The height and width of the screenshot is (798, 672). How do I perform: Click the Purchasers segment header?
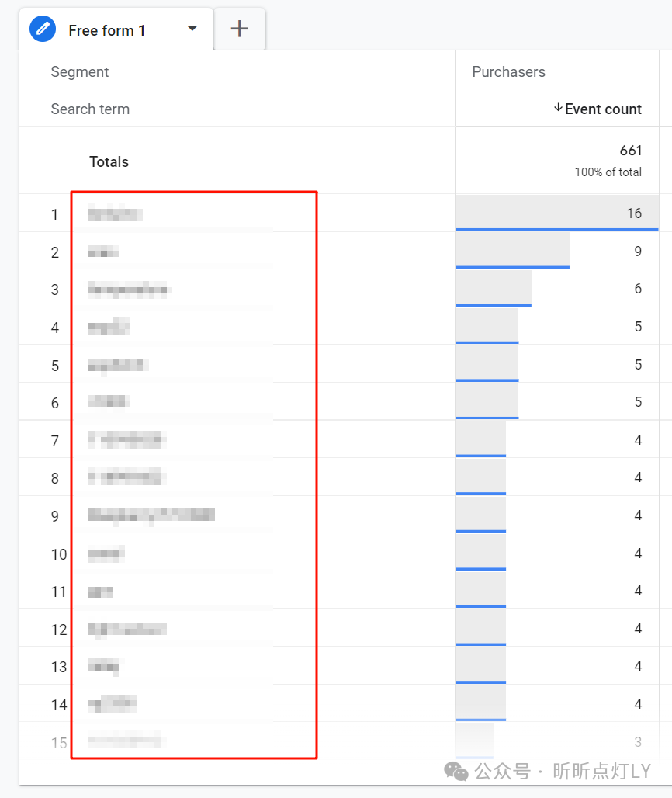click(509, 71)
